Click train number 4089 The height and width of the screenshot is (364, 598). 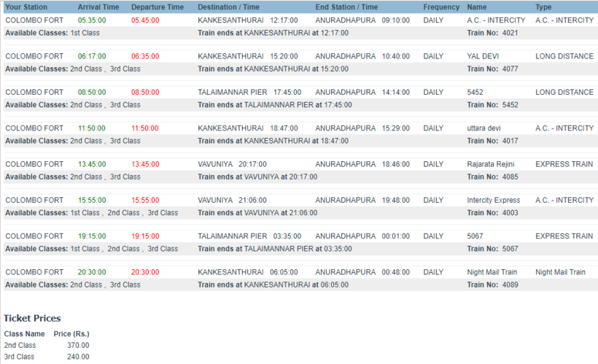point(510,284)
